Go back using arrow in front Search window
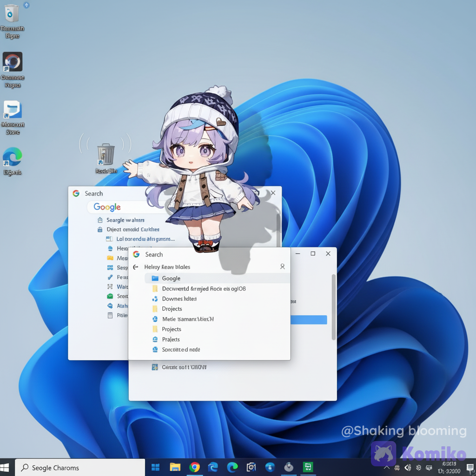476x476 pixels. point(136,267)
